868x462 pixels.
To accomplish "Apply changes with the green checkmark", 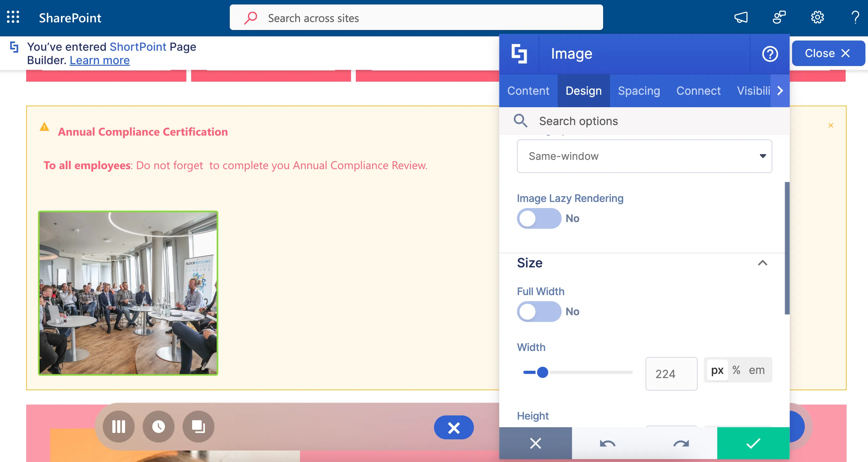I will tap(753, 443).
